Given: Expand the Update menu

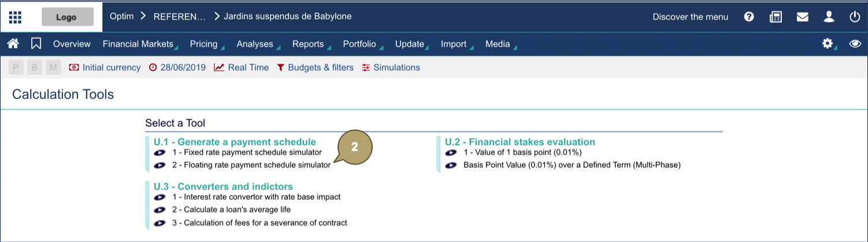Looking at the screenshot, I should point(410,43).
